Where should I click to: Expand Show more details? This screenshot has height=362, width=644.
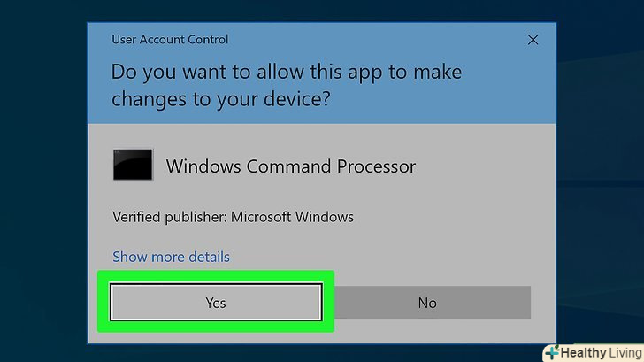pyautogui.click(x=171, y=257)
